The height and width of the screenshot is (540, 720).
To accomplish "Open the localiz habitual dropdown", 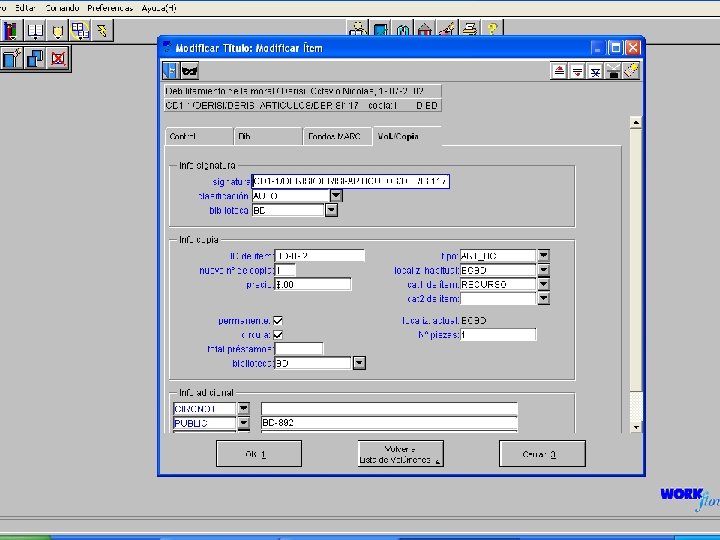I will (543, 270).
